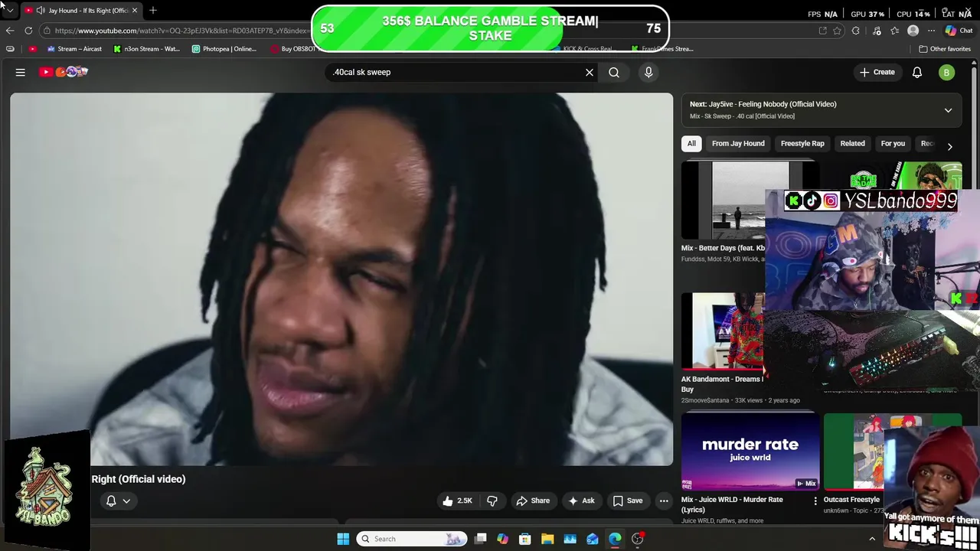
Task: Open File Explorer from the taskbar
Action: pyautogui.click(x=547, y=539)
